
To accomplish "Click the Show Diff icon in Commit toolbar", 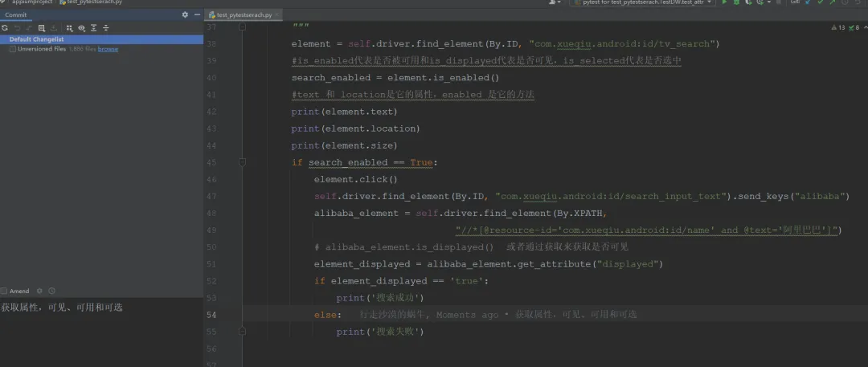I will click(x=30, y=27).
